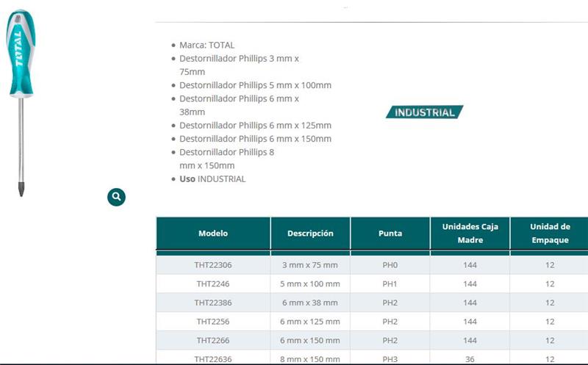Select the Modelo column header
This screenshot has height=365, width=588.
pyautogui.click(x=213, y=233)
